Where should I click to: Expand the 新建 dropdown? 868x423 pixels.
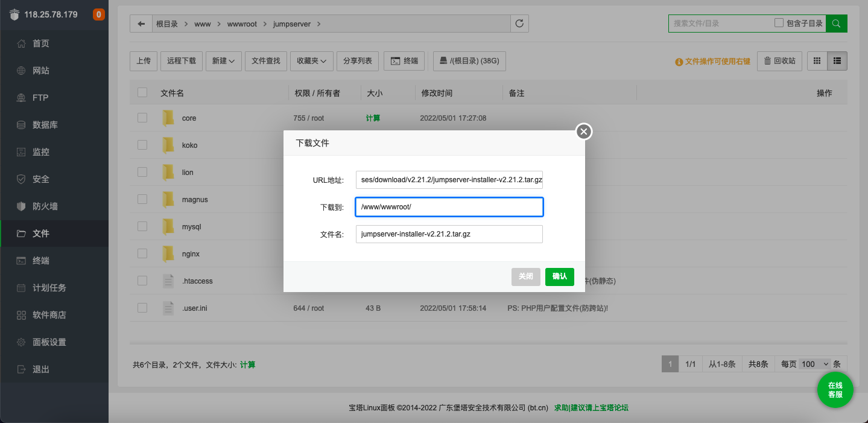223,61
